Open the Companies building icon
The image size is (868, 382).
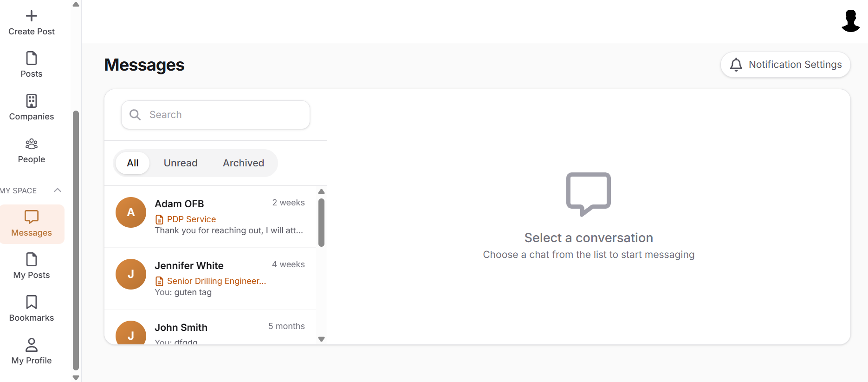pos(32,101)
